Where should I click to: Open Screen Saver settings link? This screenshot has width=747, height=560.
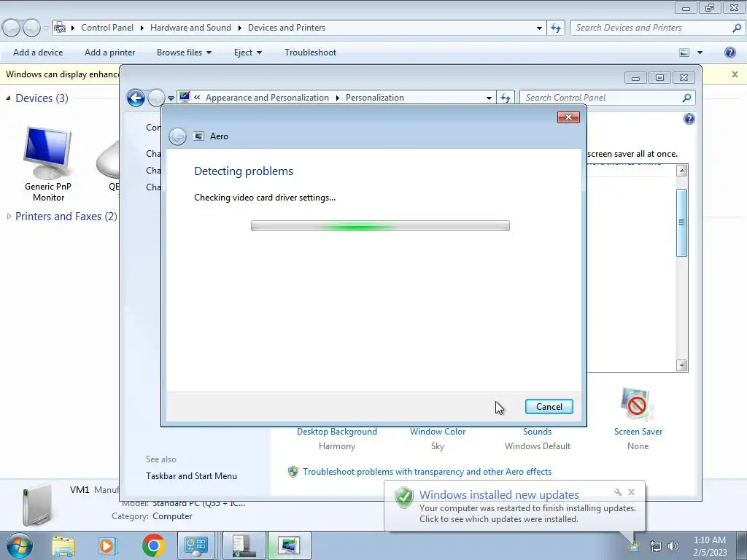(x=638, y=432)
